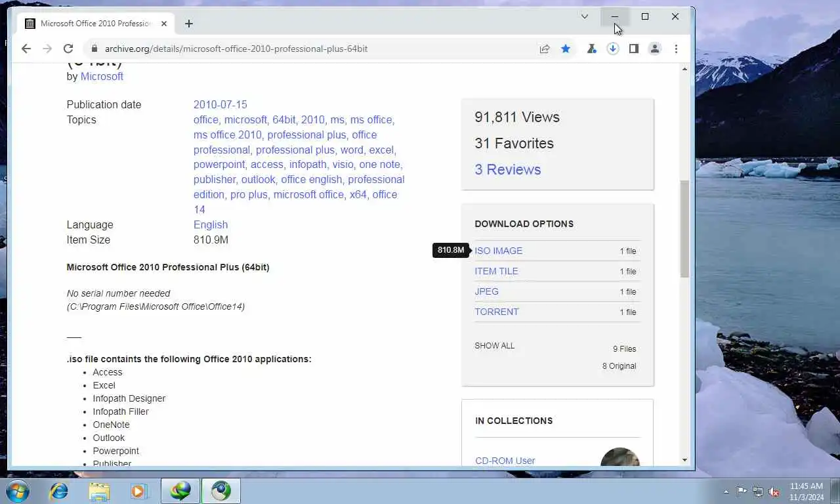Screen dimensions: 840x504
Task: Expand the tab search chevron
Action: [x=585, y=16]
